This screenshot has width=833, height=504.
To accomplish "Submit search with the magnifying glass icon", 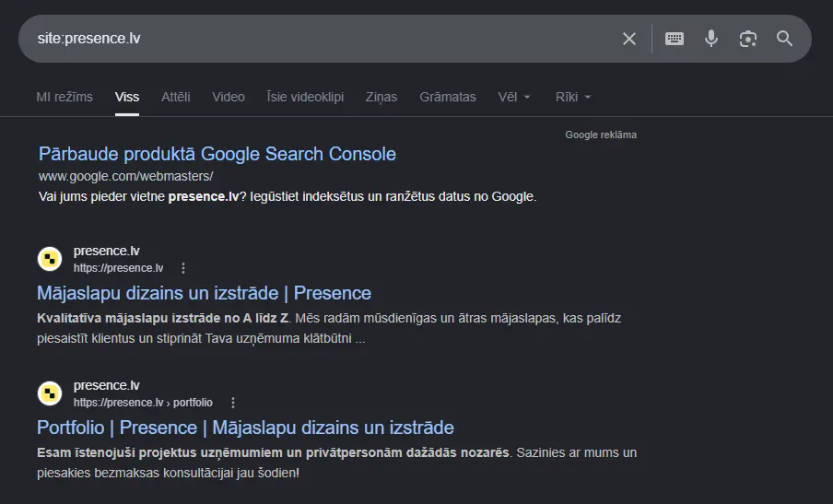I will tap(785, 39).
